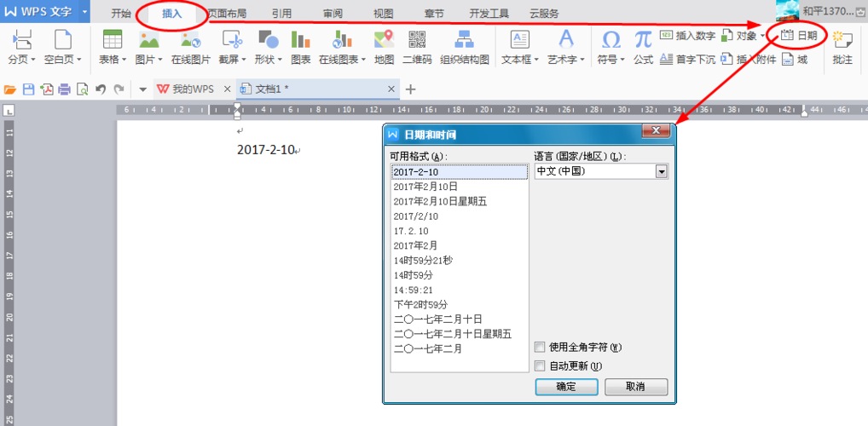Apply drop cap to paragraph

click(687, 60)
